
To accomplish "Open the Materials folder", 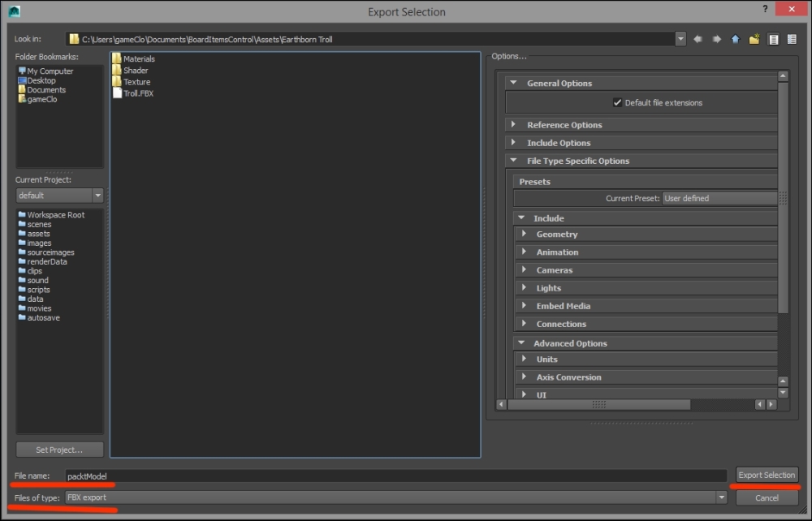I will [138, 59].
